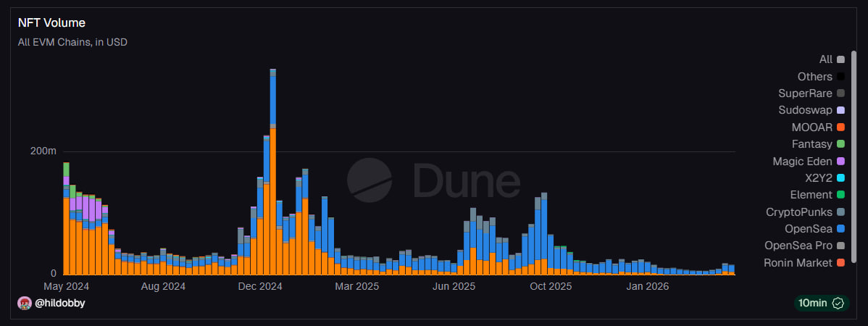Toggle the Others legend swatch
The height and width of the screenshot is (326, 868).
tap(840, 76)
